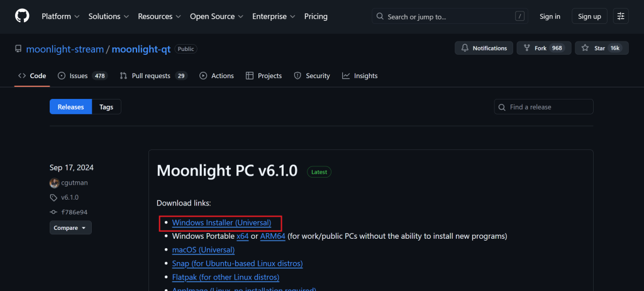The height and width of the screenshot is (291, 644).
Task: Click the Find a release field
Action: tap(544, 107)
